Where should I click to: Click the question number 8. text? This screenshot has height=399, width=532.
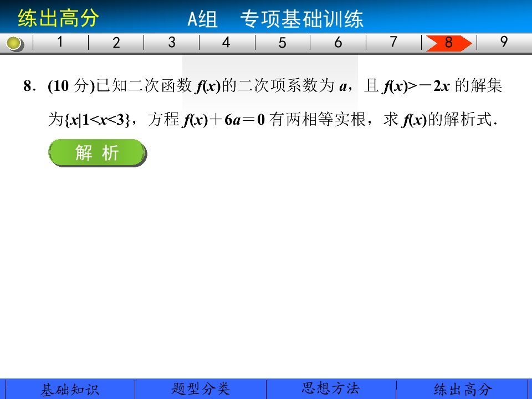pyautogui.click(x=29, y=86)
